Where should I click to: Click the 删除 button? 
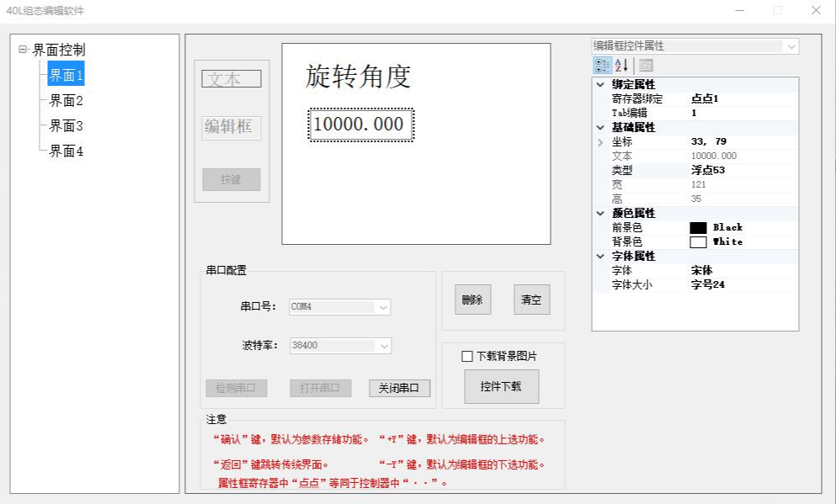pos(472,300)
